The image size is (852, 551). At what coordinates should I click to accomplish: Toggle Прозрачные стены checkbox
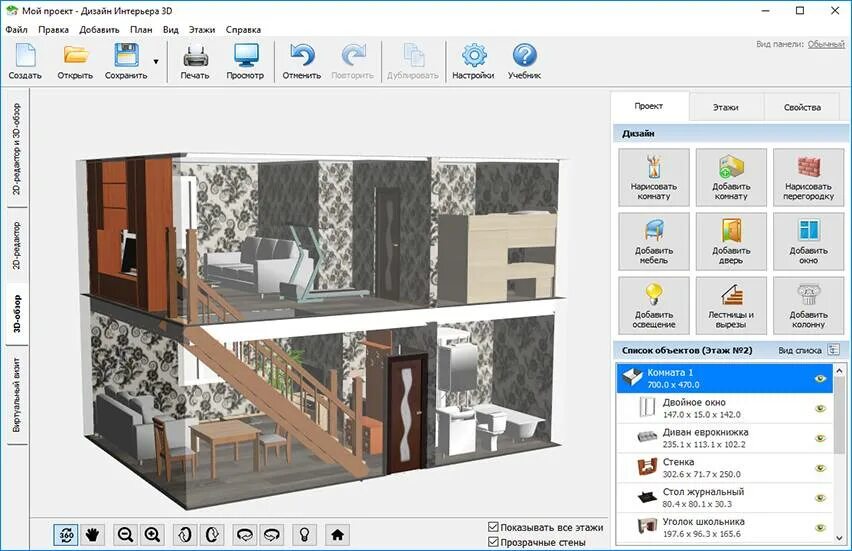point(493,542)
